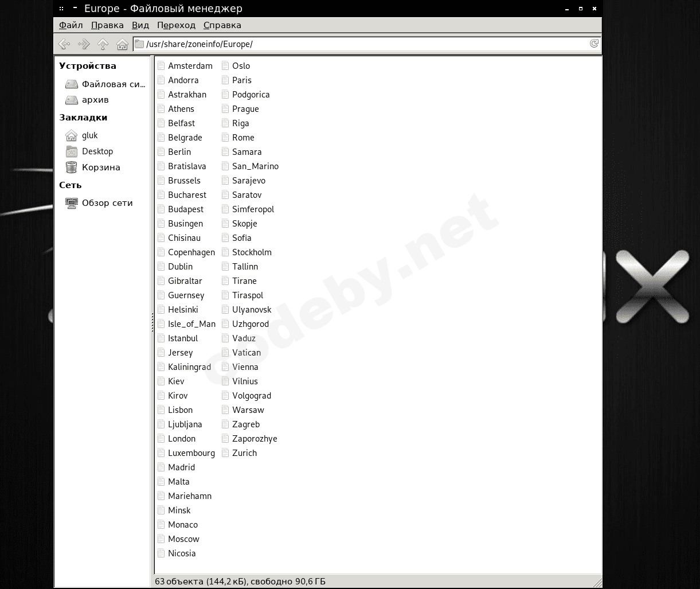The image size is (700, 589).
Task: Select the Belgrade file name
Action: (185, 138)
